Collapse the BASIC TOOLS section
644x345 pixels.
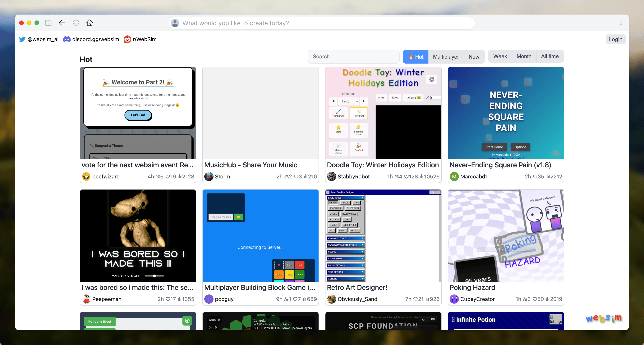(346, 198)
